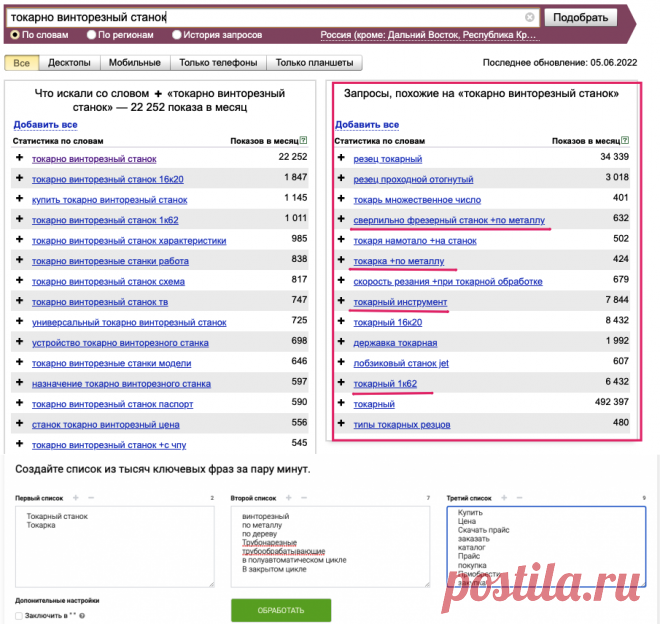This screenshot has width=660, height=624.
Task: Open region selector 'Россия (кроме: Дальний Восток...'
Action: [428, 35]
